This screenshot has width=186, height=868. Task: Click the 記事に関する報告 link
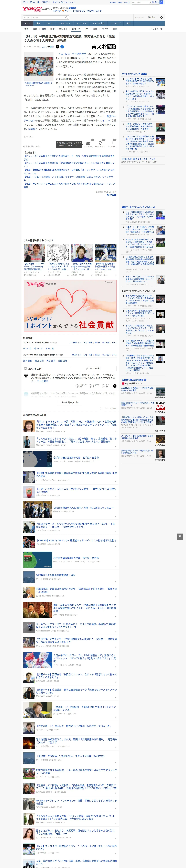(x=32, y=147)
